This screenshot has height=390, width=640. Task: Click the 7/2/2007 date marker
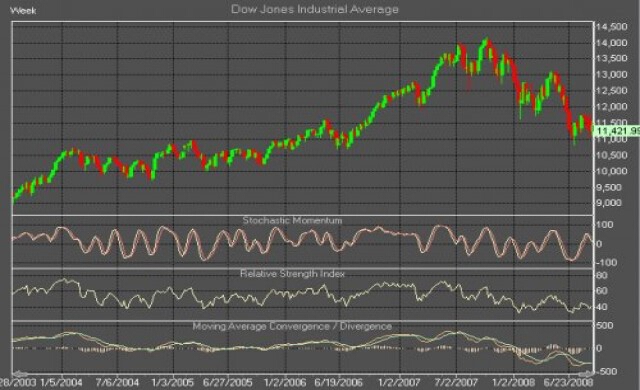(x=456, y=383)
